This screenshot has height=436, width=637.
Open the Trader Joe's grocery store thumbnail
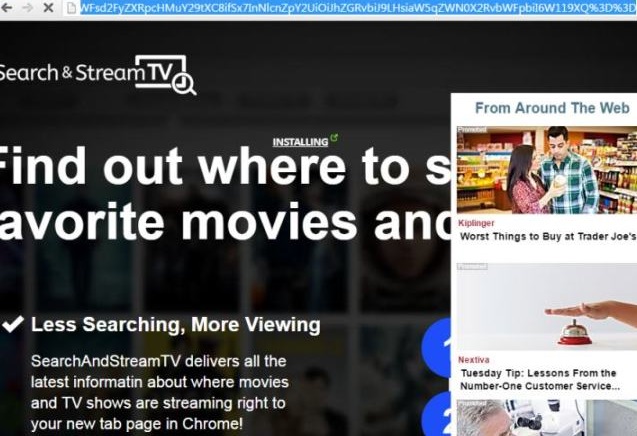click(547, 170)
